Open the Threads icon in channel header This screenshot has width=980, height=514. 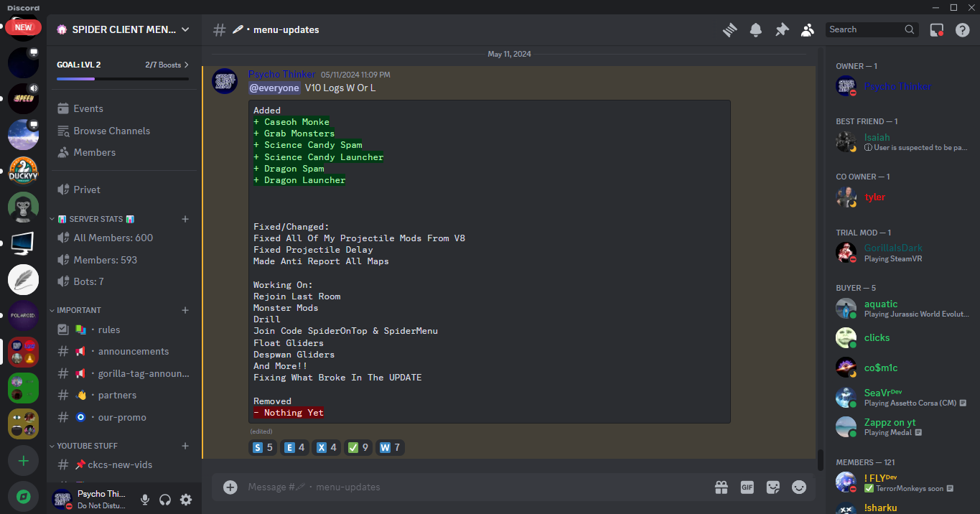pos(730,29)
